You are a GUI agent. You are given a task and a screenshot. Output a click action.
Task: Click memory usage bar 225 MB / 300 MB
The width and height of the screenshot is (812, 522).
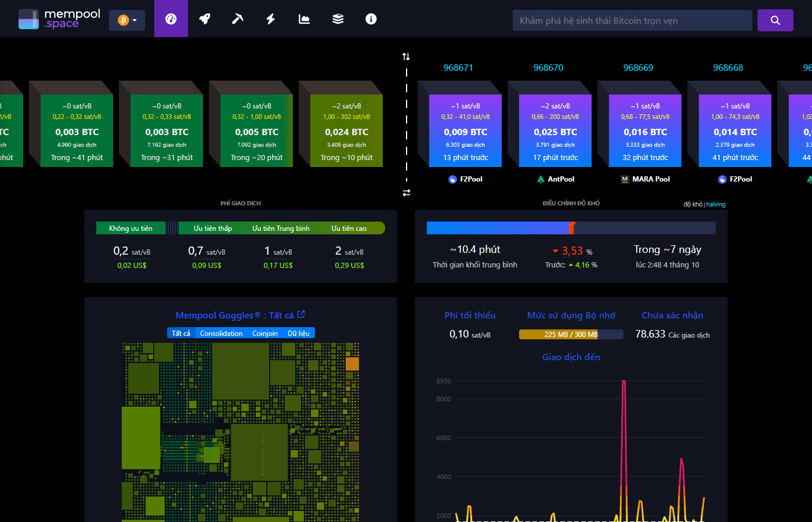click(571, 334)
